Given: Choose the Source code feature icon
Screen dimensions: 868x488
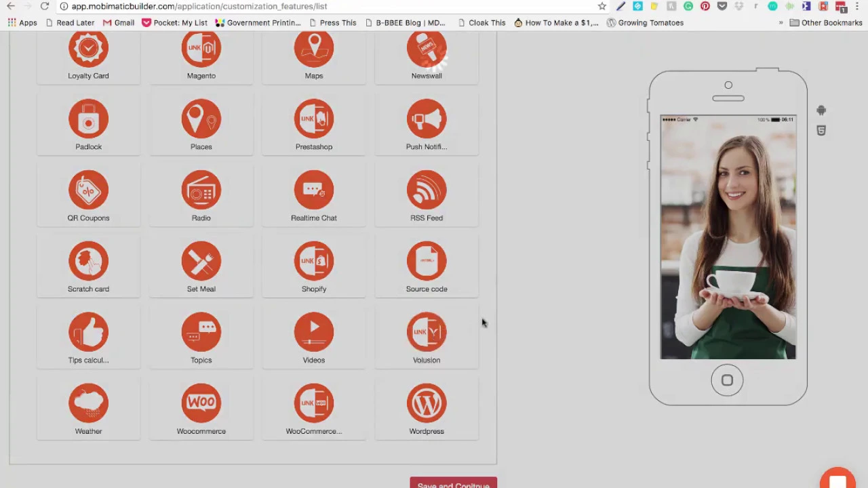Looking at the screenshot, I should point(427,262).
